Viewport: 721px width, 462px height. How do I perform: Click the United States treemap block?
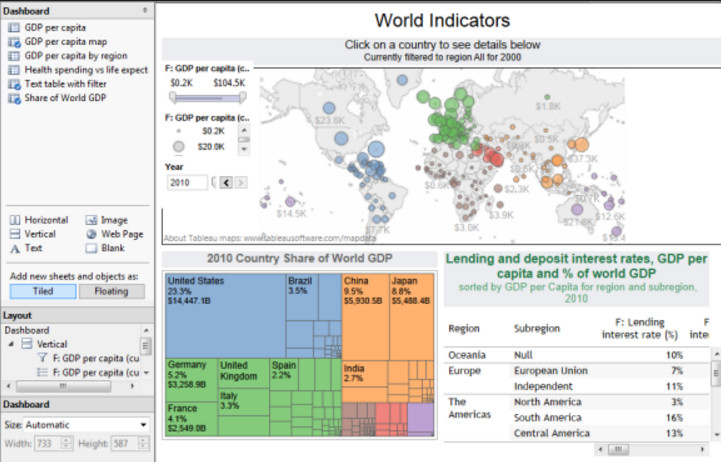(225, 316)
